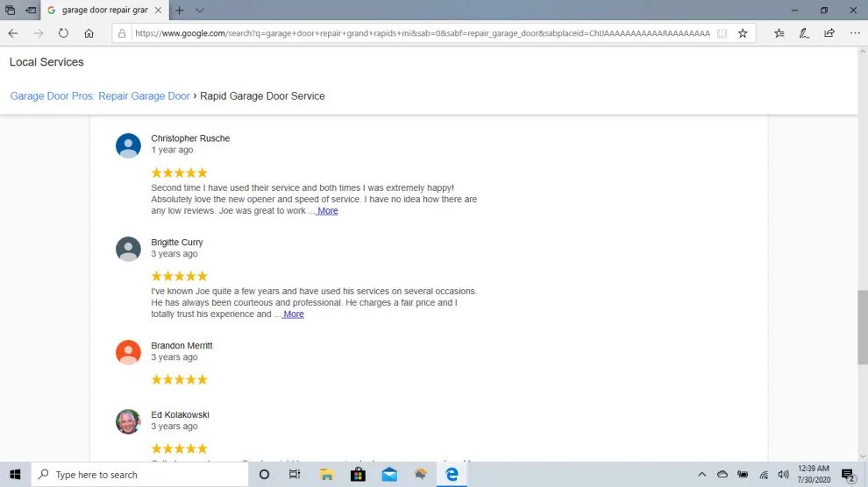Click the browser Back arrow
868x487 pixels.
click(x=13, y=33)
